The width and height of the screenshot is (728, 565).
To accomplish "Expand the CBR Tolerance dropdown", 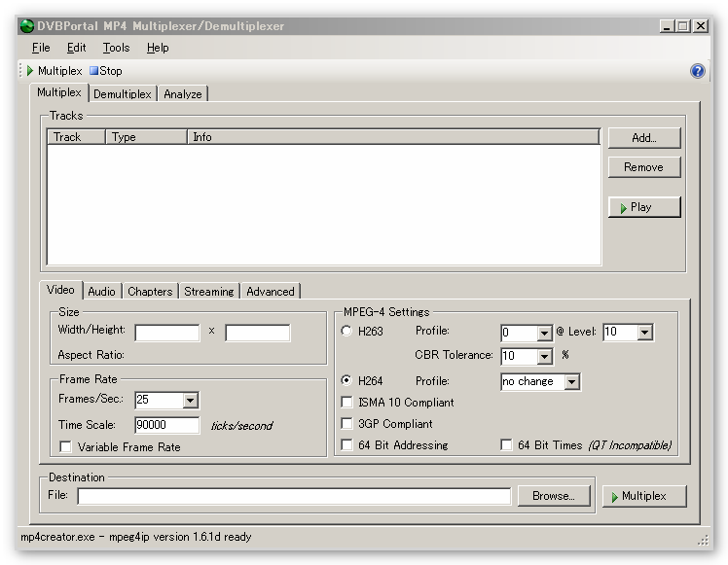I will (x=544, y=356).
